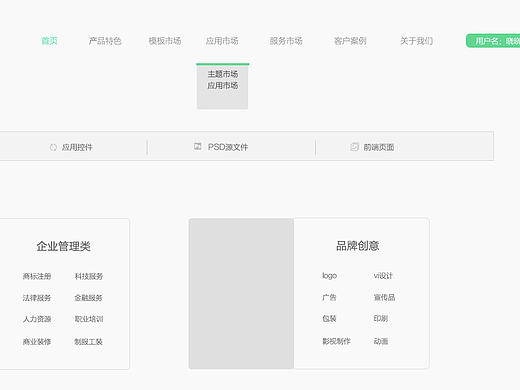Select 主题市场 in the dropdown submenu
The height and width of the screenshot is (390, 520).
223,74
